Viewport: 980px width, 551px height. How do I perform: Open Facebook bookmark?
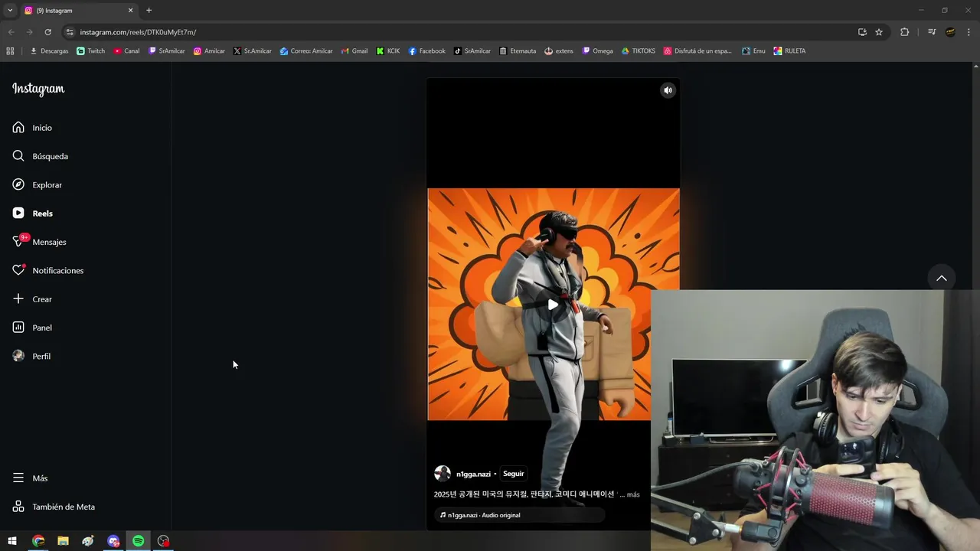[426, 51]
